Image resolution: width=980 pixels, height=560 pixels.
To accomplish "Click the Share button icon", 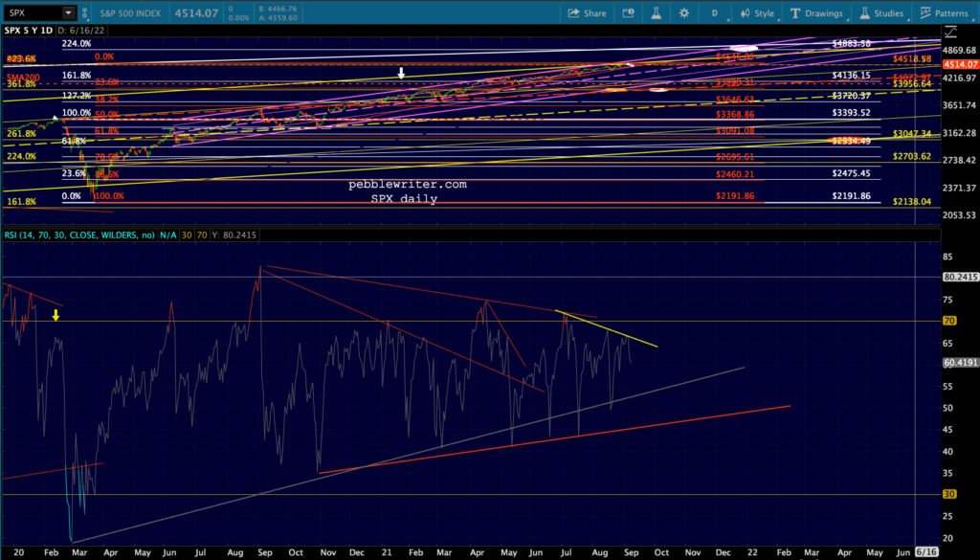I will click(x=573, y=13).
